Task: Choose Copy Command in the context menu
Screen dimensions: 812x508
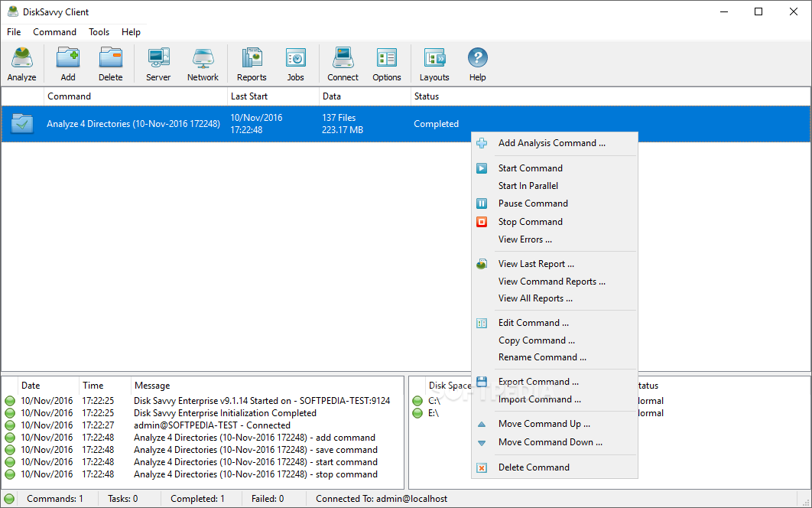Action: (554, 340)
